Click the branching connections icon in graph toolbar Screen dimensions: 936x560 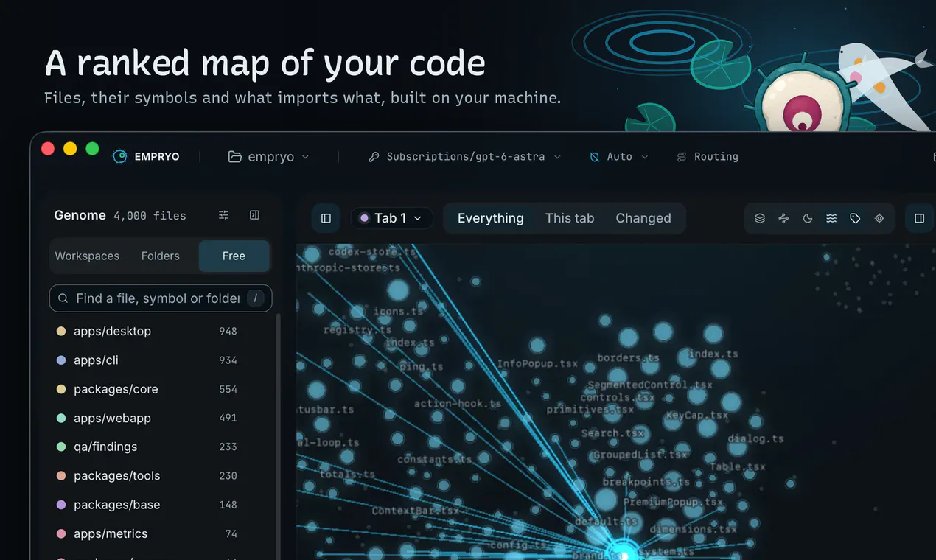tap(783, 218)
